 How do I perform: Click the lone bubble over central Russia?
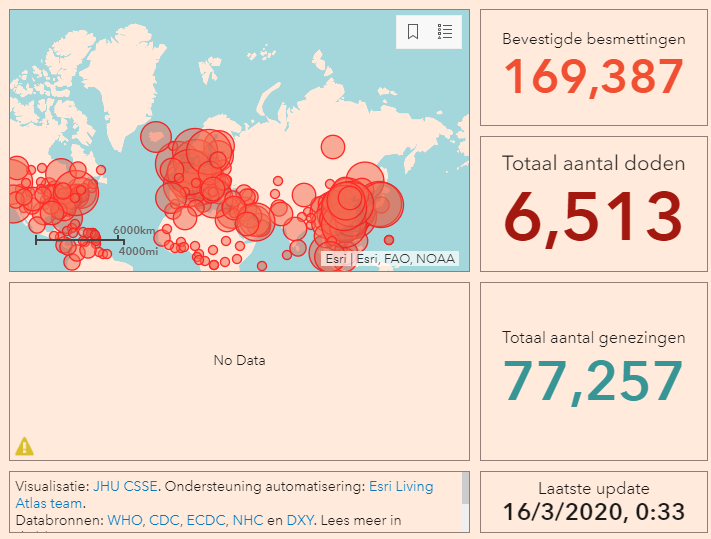pos(333,148)
